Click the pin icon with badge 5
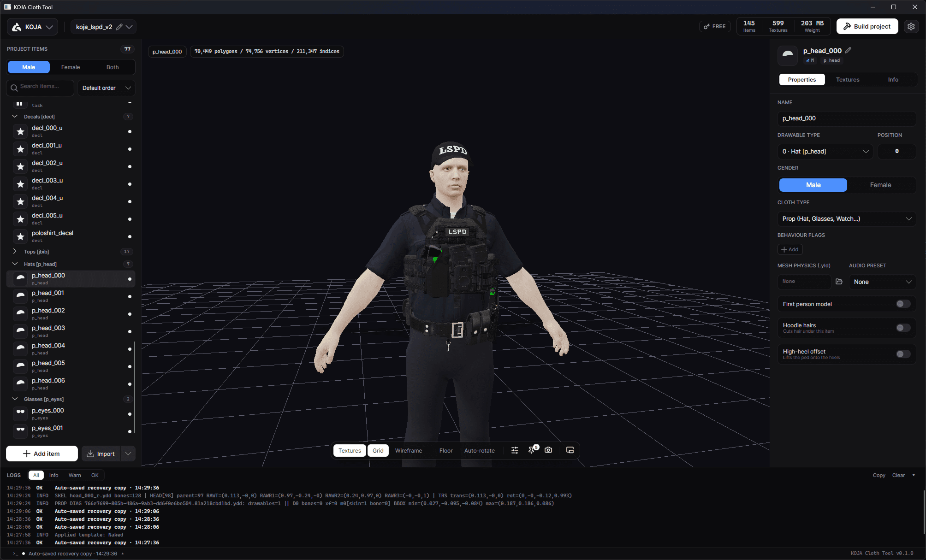The image size is (926, 560). 532,450
